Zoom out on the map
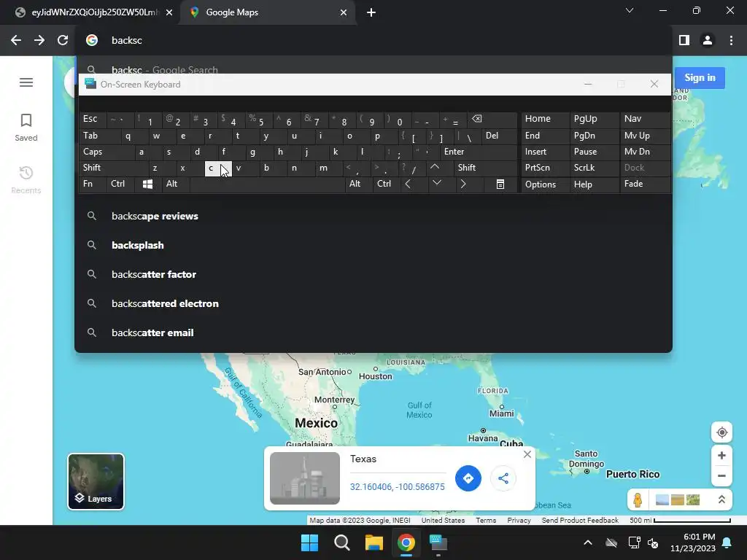 pyautogui.click(x=721, y=475)
